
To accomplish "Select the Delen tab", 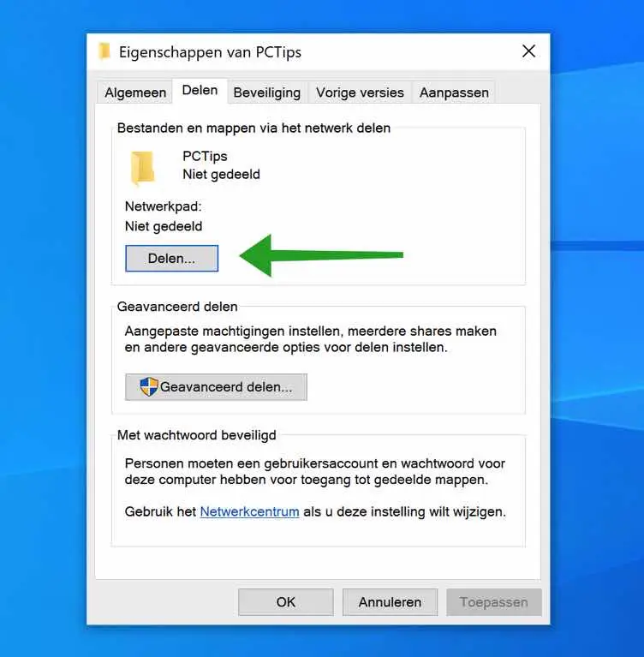I will [200, 91].
